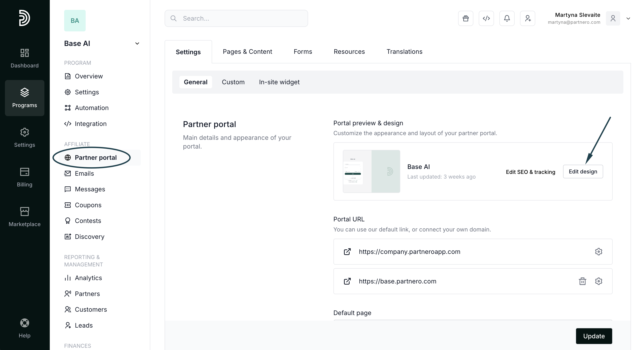
Task: Open Help in the left sidebar
Action: click(24, 328)
